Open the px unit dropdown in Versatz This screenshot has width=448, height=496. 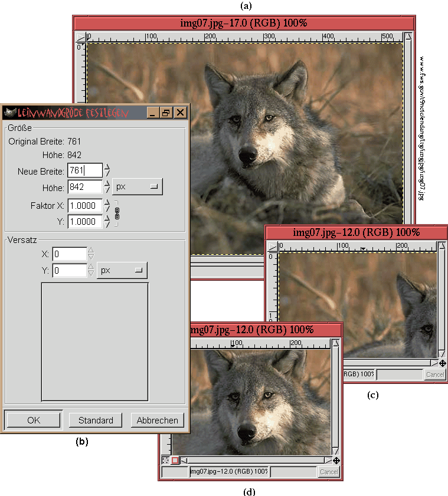[122, 271]
